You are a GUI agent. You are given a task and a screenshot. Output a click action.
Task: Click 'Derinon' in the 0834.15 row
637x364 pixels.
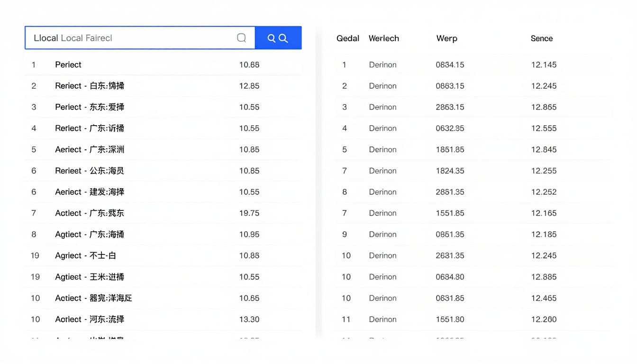pyautogui.click(x=382, y=64)
